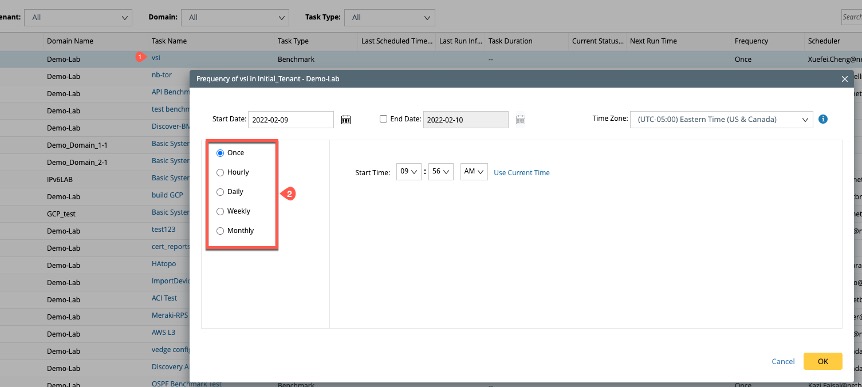862x388 pixels.
Task: Close the Frequency dialog with X
Action: (845, 79)
